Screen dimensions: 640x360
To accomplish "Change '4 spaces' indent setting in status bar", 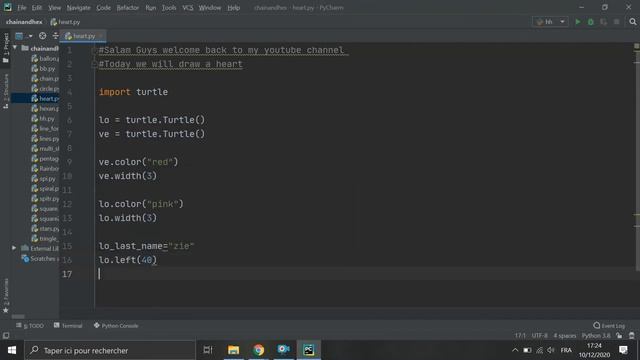I will tap(564, 336).
